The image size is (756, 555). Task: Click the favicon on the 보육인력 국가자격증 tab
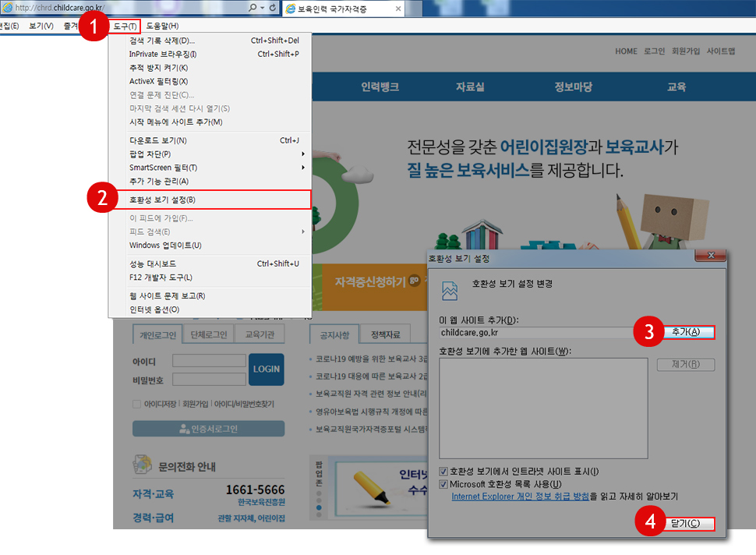(291, 8)
